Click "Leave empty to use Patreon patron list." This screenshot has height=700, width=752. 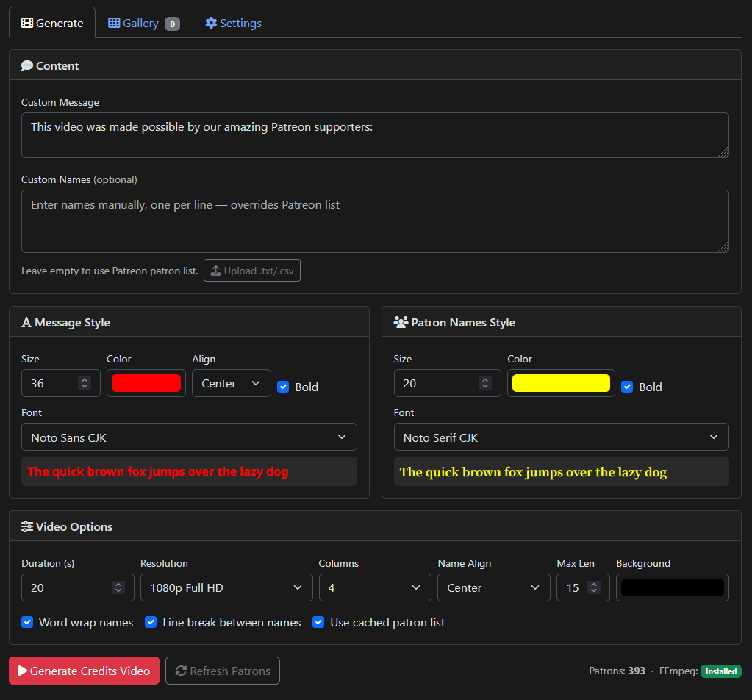[x=110, y=271]
